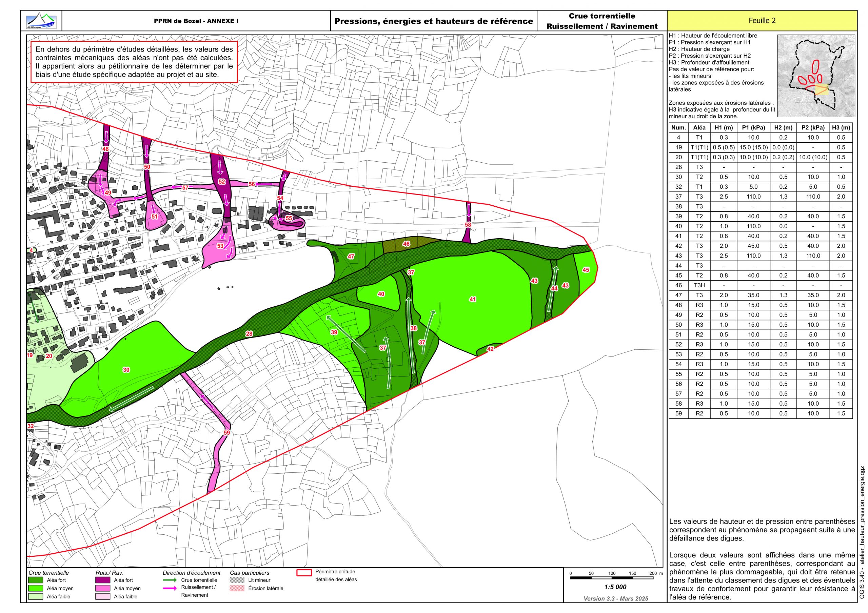The width and height of the screenshot is (868, 613).
Task: Click the dark purple Ruis./Rav. Aléa fort swatch
Action: click(102, 580)
